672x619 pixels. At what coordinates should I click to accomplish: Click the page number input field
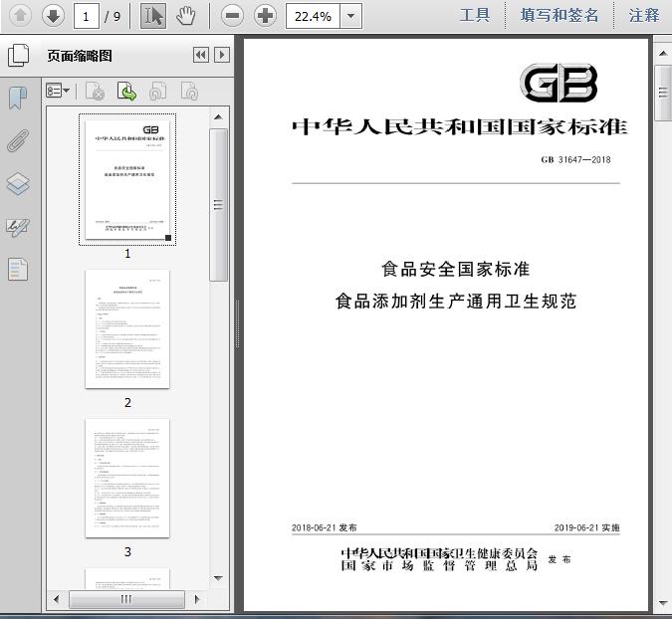coord(88,15)
